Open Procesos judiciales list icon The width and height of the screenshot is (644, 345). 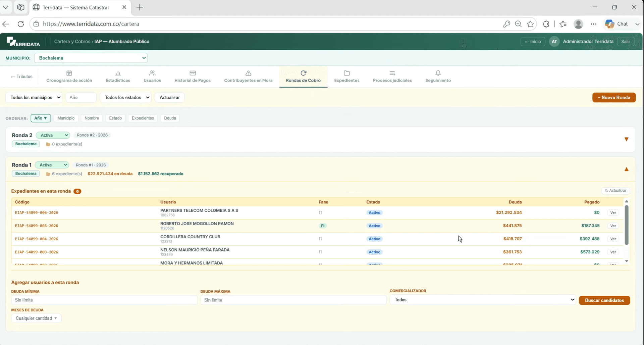click(392, 73)
